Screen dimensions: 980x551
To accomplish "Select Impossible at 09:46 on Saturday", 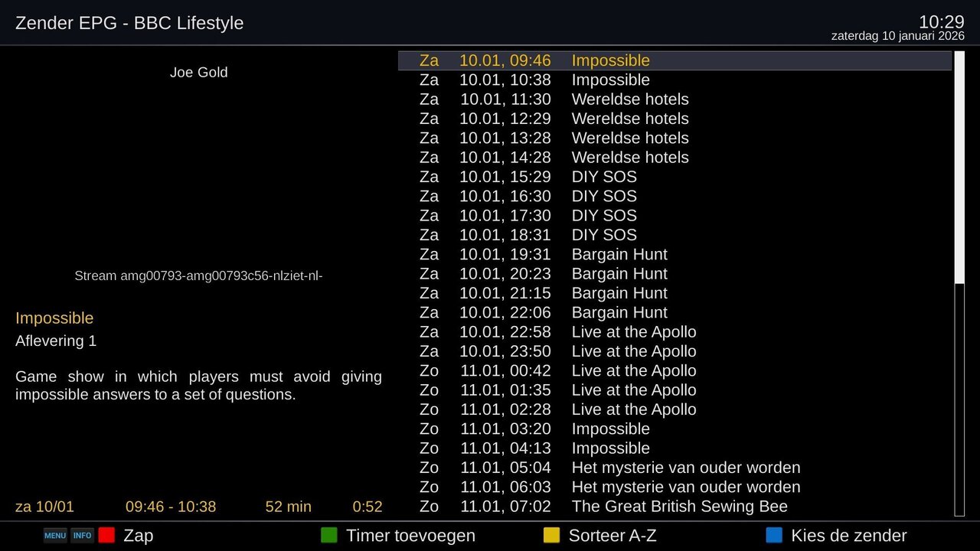I will tap(675, 60).
